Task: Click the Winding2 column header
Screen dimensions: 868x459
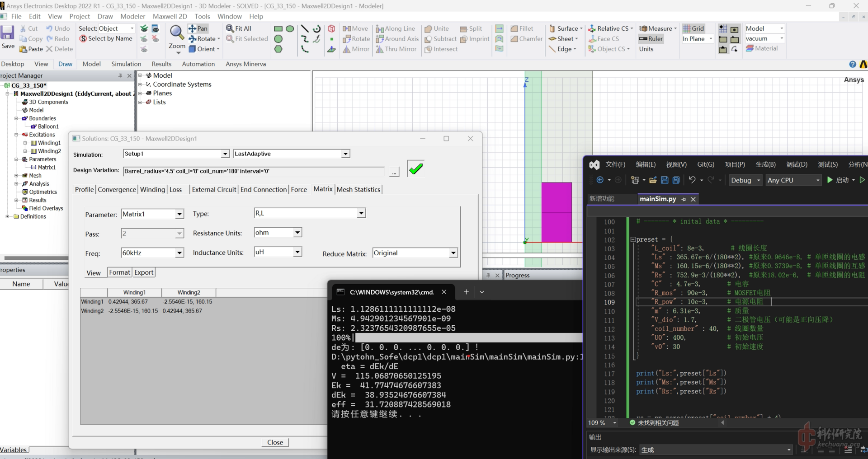Action: pyautogui.click(x=189, y=293)
